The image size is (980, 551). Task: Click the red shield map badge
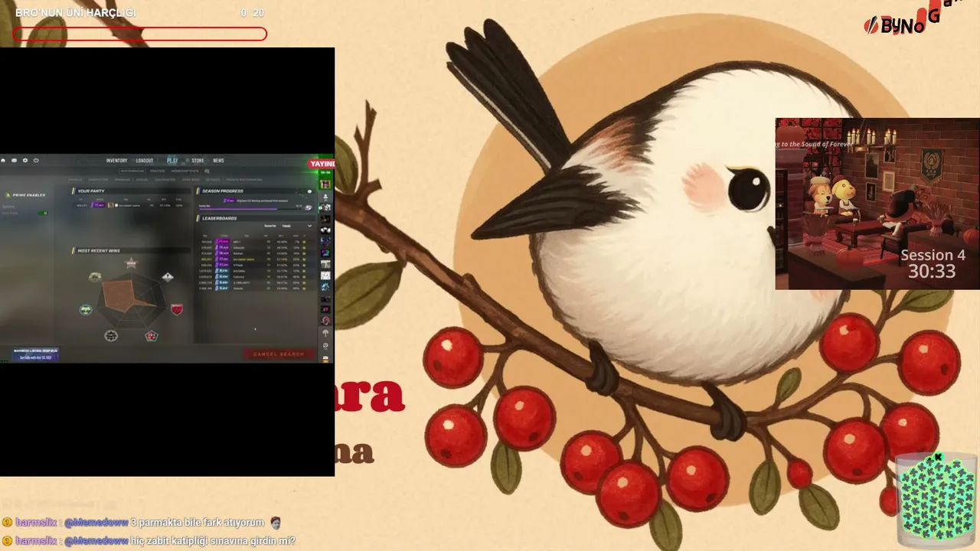177,309
